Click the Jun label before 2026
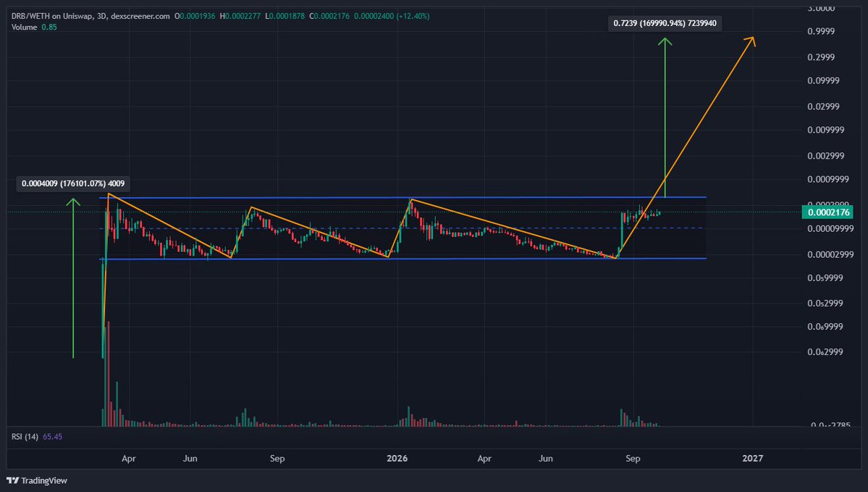The height and width of the screenshot is (492, 868). click(190, 459)
